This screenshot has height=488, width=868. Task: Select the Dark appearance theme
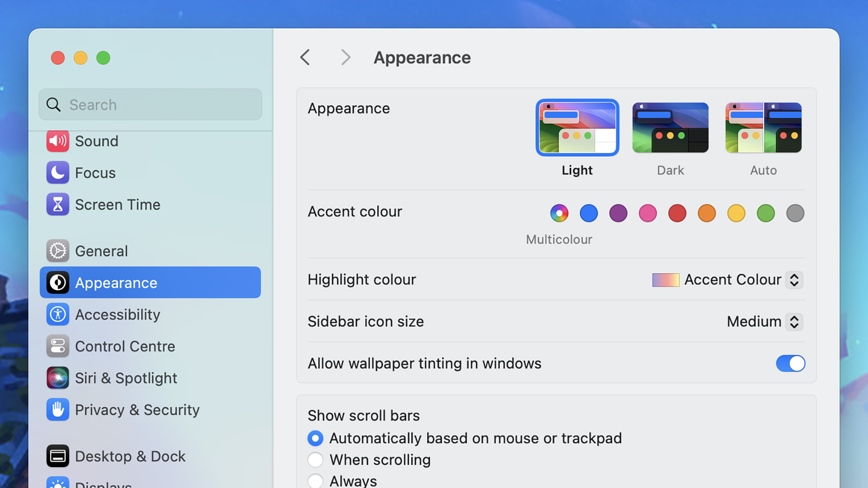tap(670, 128)
